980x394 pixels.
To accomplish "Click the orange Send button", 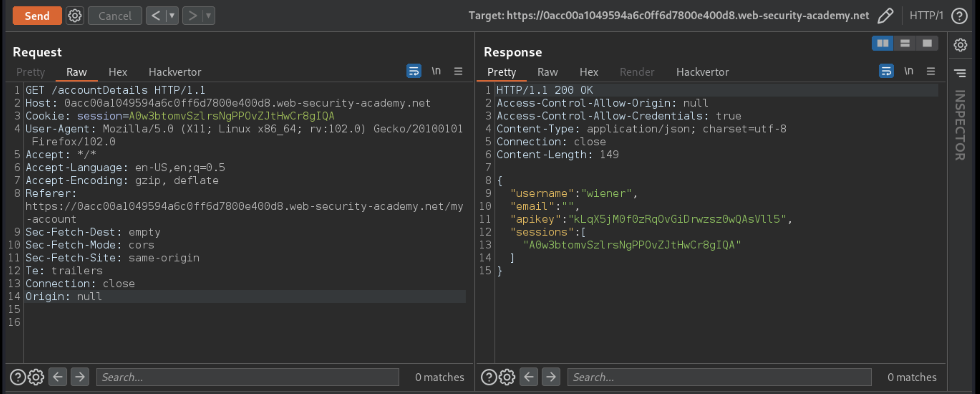I will (37, 16).
